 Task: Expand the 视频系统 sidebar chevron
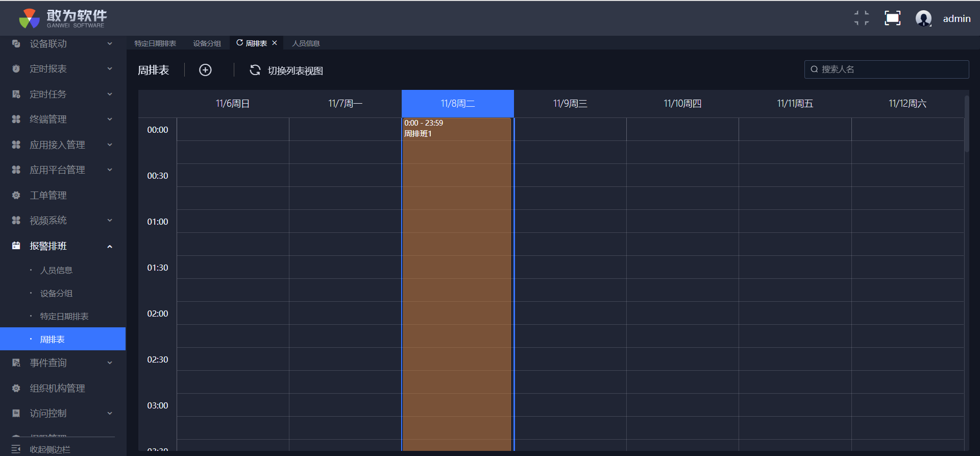point(110,221)
